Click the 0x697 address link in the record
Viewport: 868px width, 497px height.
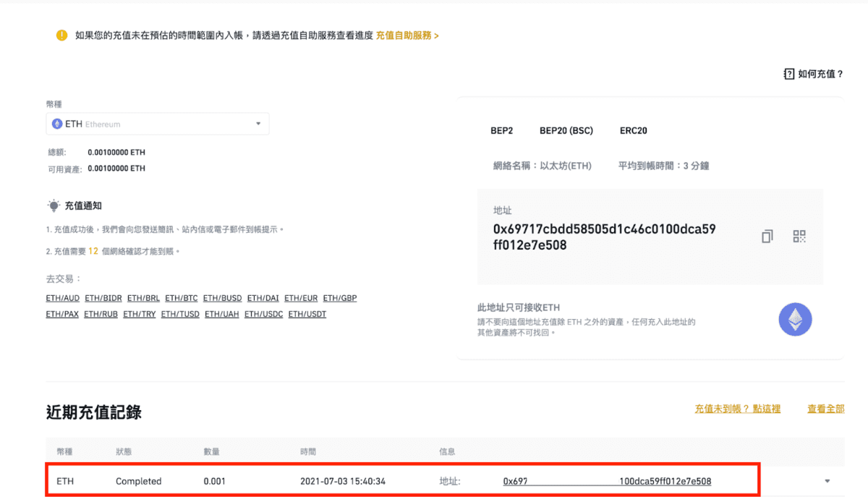(514, 480)
